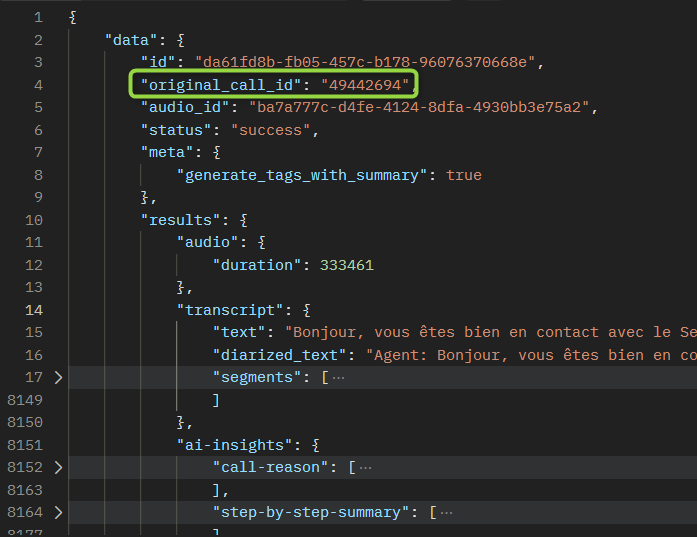This screenshot has width=697, height=537.
Task: Click the ellipsis after "step-by-step-summary": [
Action: pos(446,512)
